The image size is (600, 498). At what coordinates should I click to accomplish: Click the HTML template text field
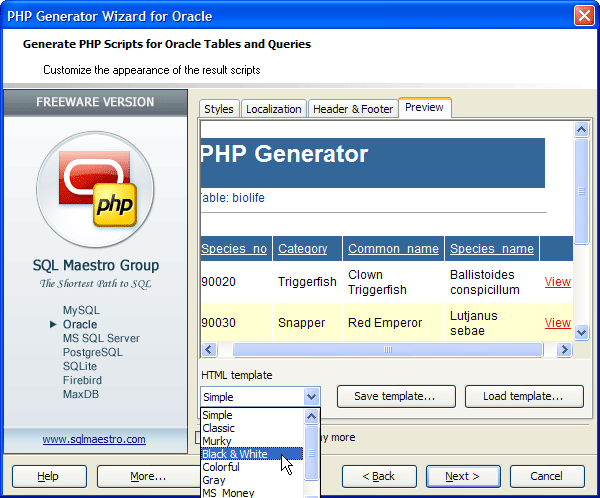pos(253,397)
